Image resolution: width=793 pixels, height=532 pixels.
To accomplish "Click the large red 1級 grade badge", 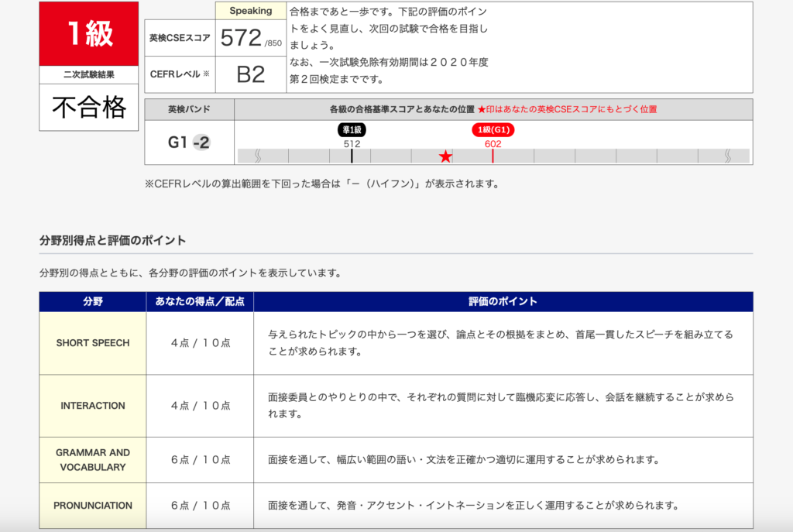I will [x=89, y=34].
